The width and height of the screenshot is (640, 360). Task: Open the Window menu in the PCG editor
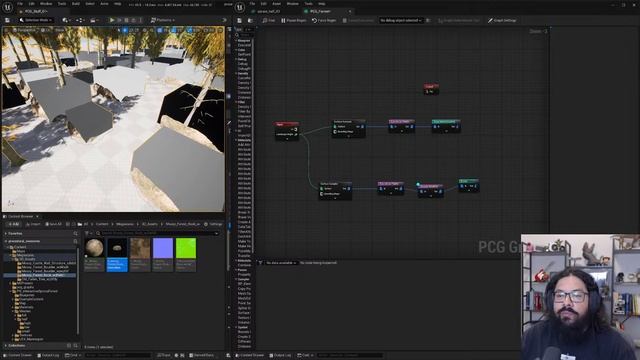pyautogui.click(x=293, y=4)
